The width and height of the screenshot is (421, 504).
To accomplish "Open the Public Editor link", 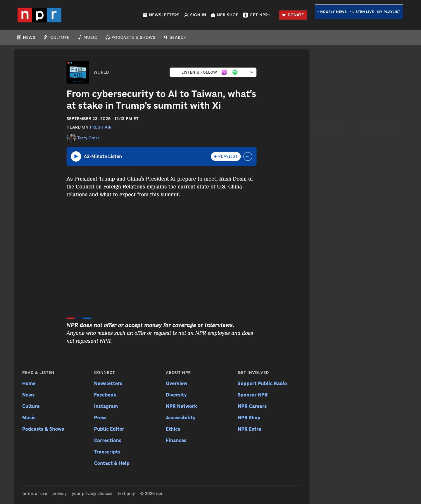I will tap(109, 429).
